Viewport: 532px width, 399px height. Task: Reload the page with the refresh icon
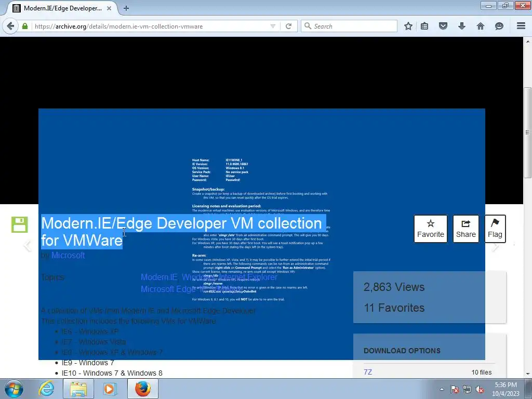pyautogui.click(x=288, y=26)
